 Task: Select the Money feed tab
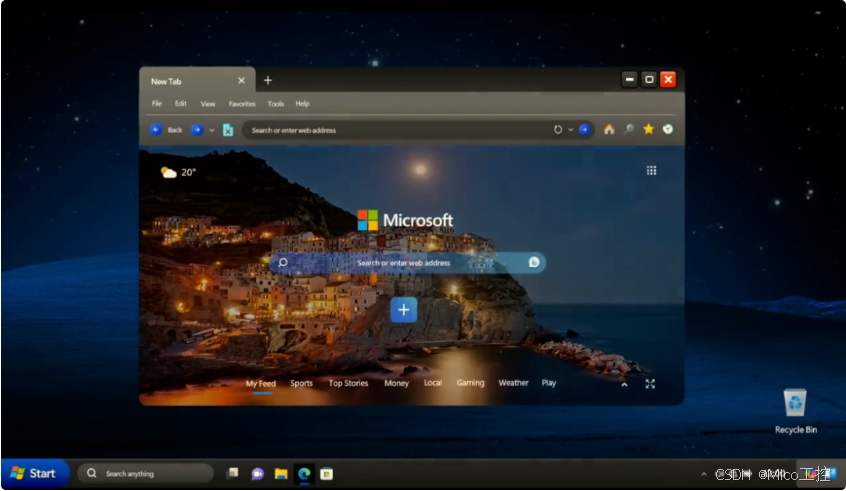point(397,383)
